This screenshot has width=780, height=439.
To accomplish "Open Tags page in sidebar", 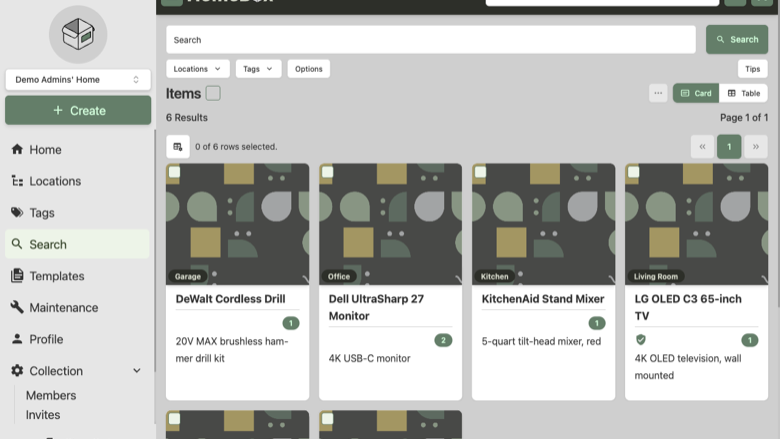I will (77, 213).
